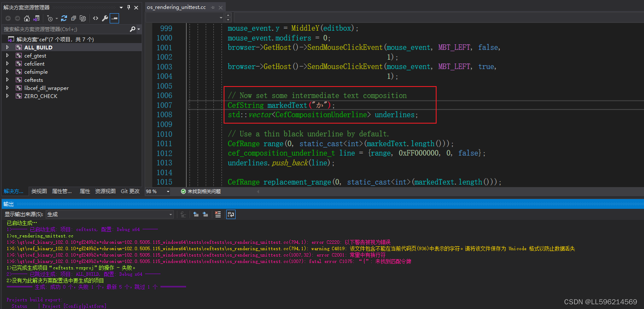
Task: Switch between solution and folder views icon
Action: pos(36,18)
